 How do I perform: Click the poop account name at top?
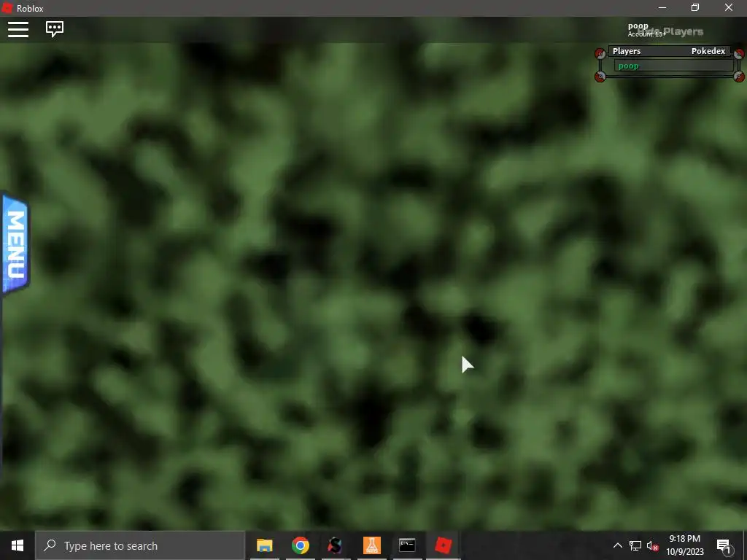click(x=638, y=26)
